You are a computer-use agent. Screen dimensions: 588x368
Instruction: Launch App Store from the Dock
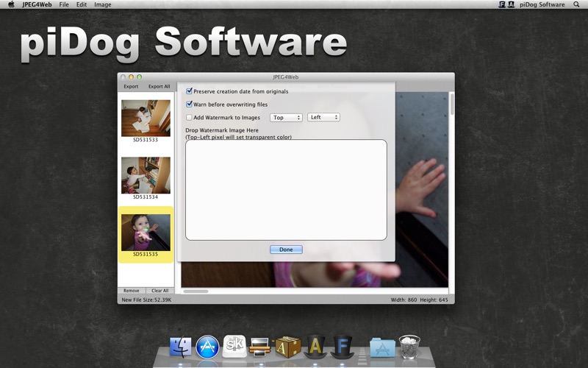tap(207, 347)
